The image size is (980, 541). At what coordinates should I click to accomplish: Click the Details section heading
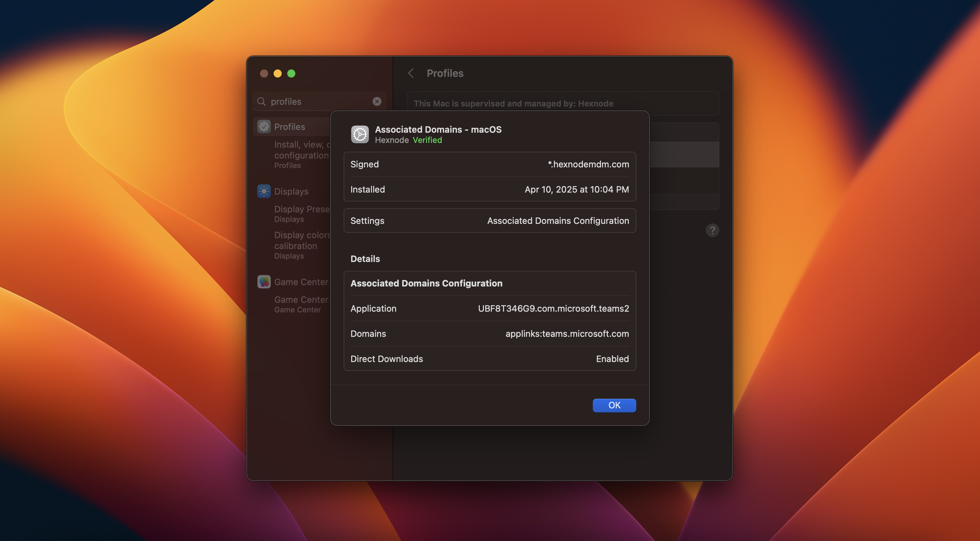click(x=365, y=259)
